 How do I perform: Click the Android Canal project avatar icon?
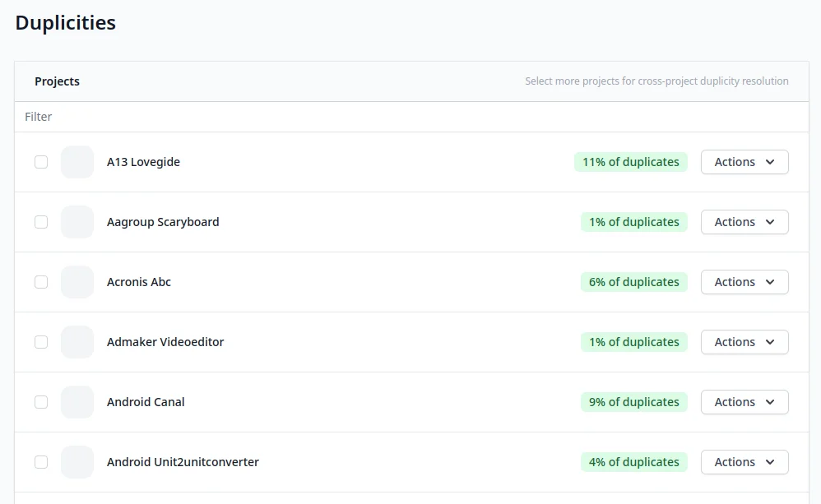77,402
